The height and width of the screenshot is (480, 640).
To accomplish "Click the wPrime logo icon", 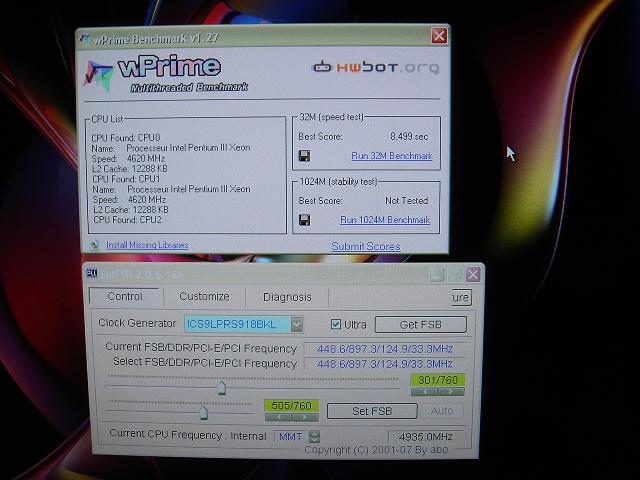I will (98, 76).
